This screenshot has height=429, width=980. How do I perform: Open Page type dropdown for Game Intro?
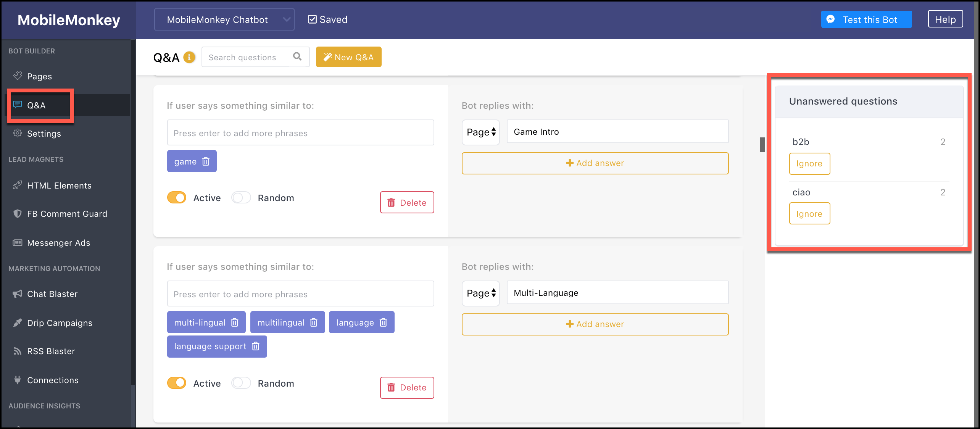[x=481, y=132]
